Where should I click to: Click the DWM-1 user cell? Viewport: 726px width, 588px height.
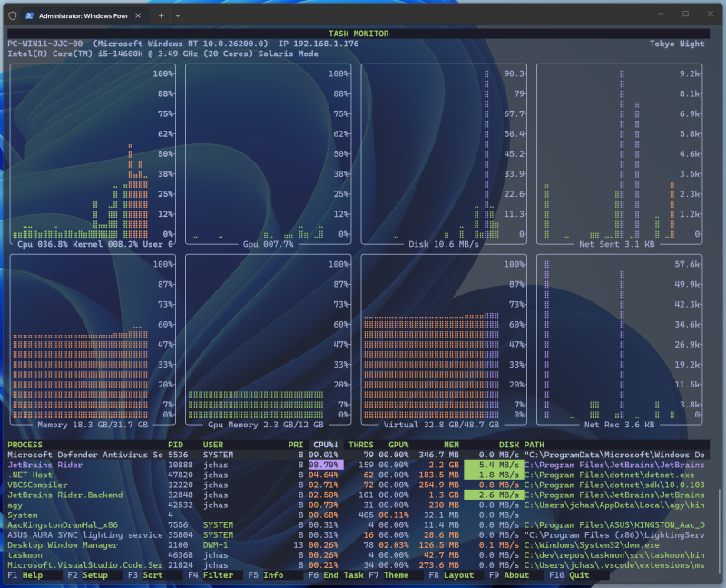click(x=215, y=545)
